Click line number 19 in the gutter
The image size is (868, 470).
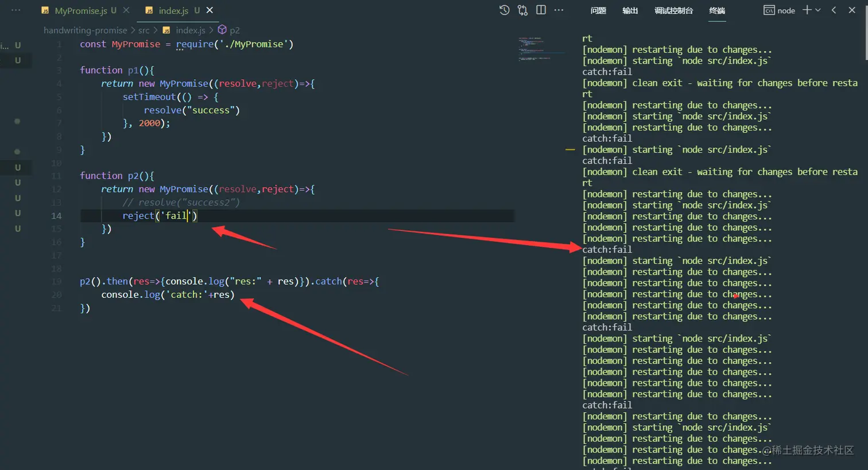click(56, 282)
